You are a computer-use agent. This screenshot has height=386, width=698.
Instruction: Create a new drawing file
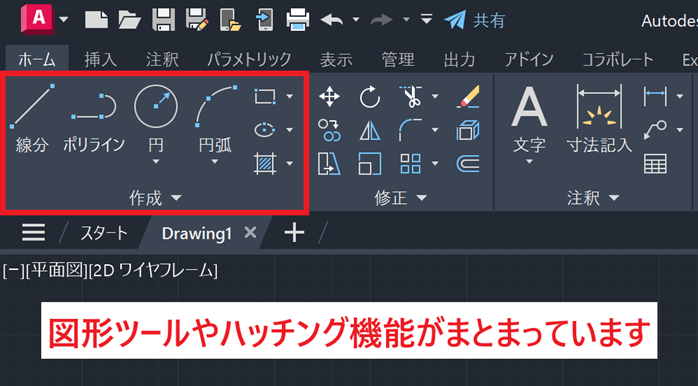97,20
